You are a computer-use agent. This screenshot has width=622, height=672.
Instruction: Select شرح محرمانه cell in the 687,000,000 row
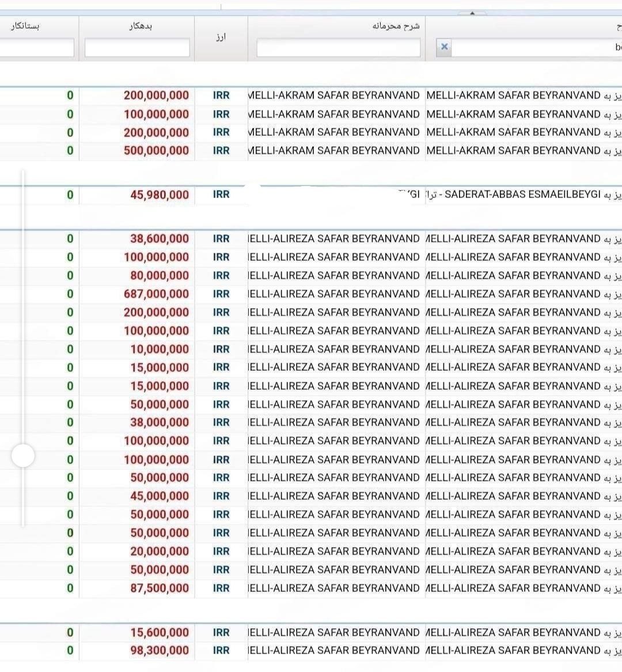(x=336, y=294)
